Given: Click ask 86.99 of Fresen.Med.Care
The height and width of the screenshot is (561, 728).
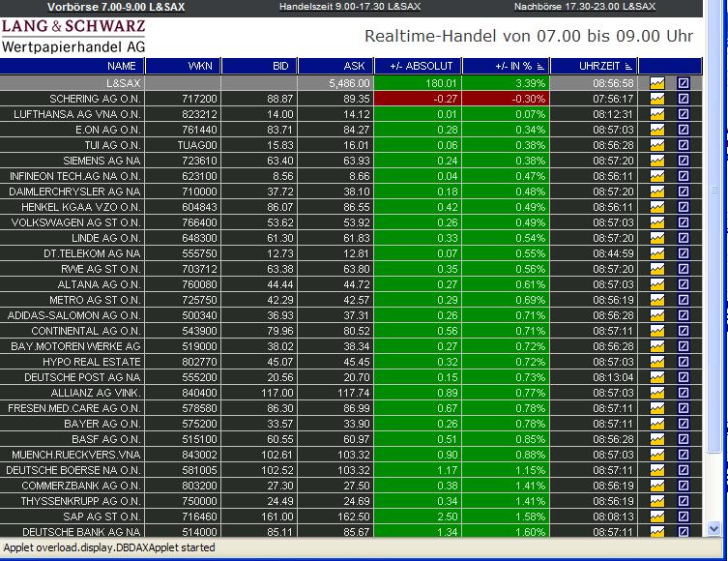Looking at the screenshot, I should (x=357, y=408).
